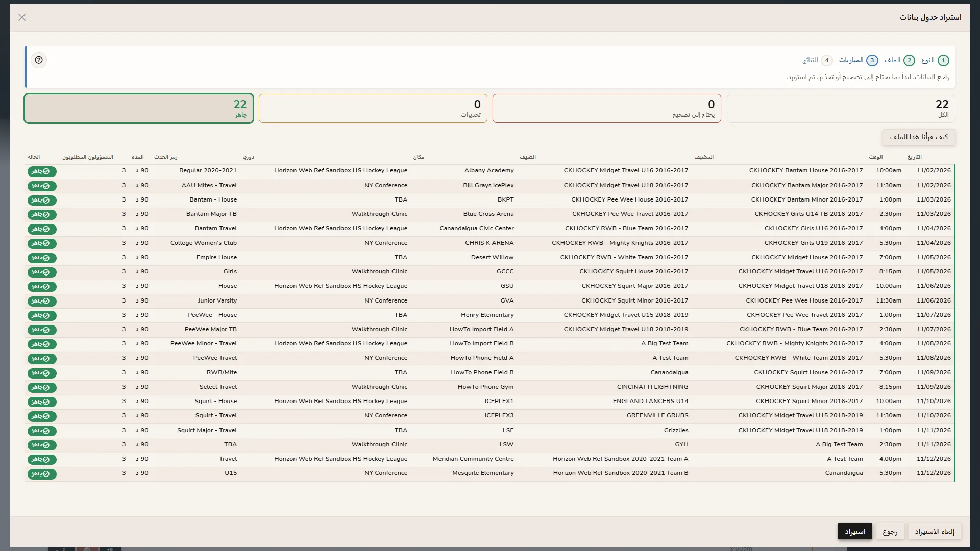Expand كيف قرأنا هذا الملف section
The image size is (980, 551).
[x=919, y=137]
